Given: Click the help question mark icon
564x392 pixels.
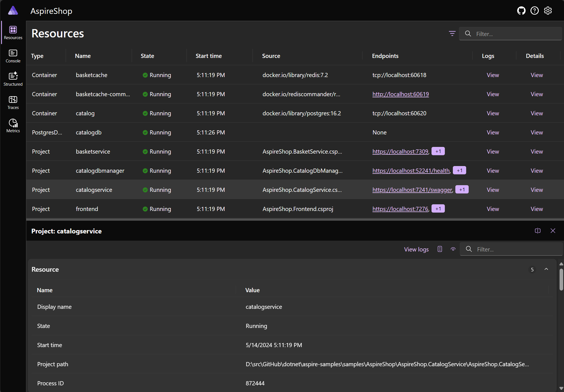Looking at the screenshot, I should pos(534,11).
